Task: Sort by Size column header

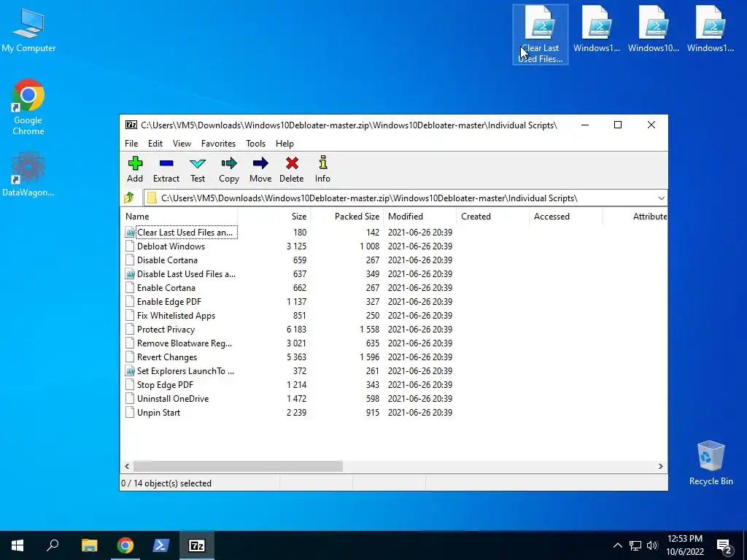Action: [274, 216]
